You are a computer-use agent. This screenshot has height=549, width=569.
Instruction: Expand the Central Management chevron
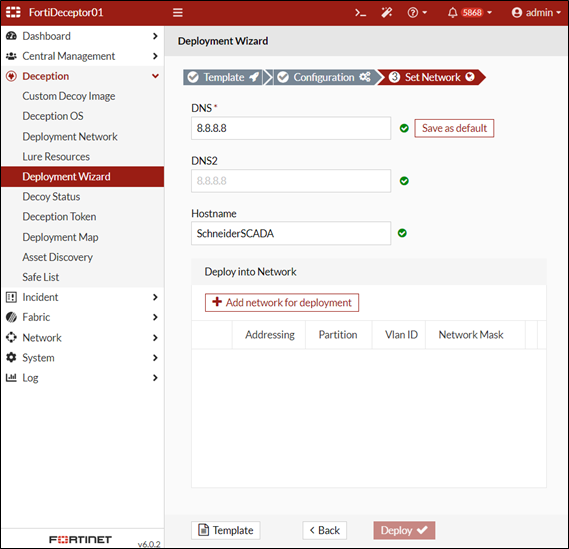155,56
